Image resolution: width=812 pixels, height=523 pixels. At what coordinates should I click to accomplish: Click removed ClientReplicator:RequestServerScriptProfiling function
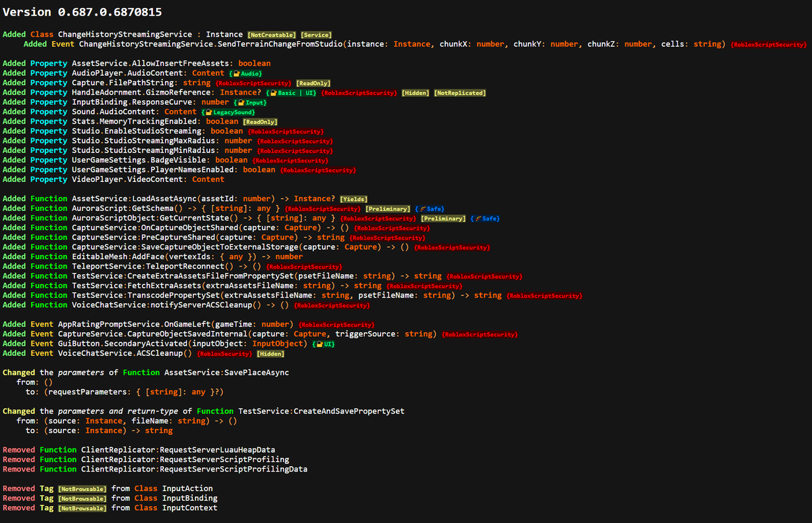[x=184, y=459]
